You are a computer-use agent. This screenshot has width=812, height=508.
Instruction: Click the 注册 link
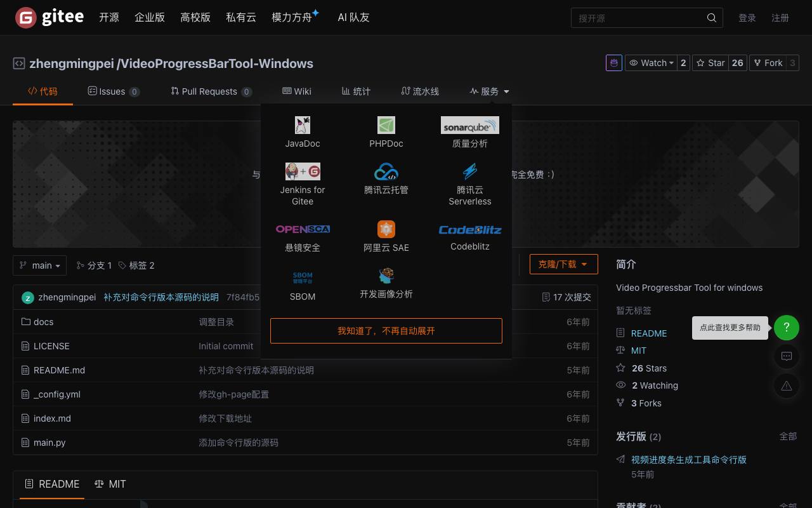tap(780, 18)
